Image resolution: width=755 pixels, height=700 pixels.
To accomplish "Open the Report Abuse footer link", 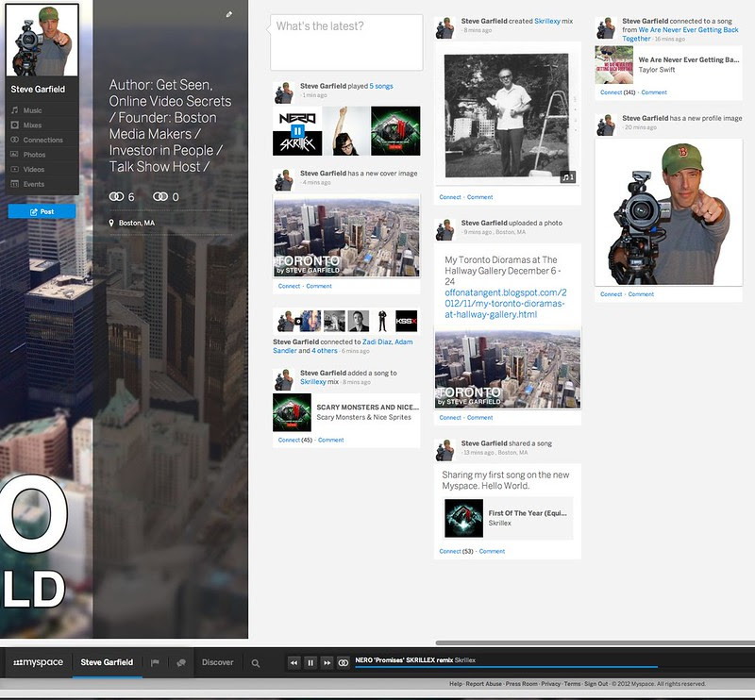I will pos(483,684).
